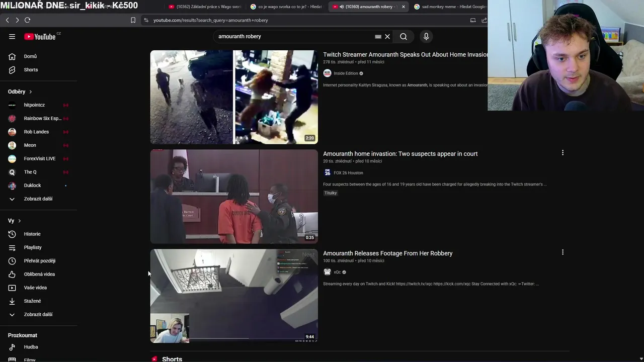Open the on-screen keyboard icon in search
The image size is (644, 362).
378,36
